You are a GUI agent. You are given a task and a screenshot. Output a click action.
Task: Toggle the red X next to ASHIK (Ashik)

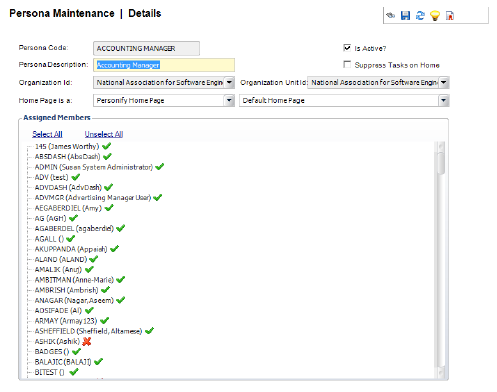click(x=87, y=341)
